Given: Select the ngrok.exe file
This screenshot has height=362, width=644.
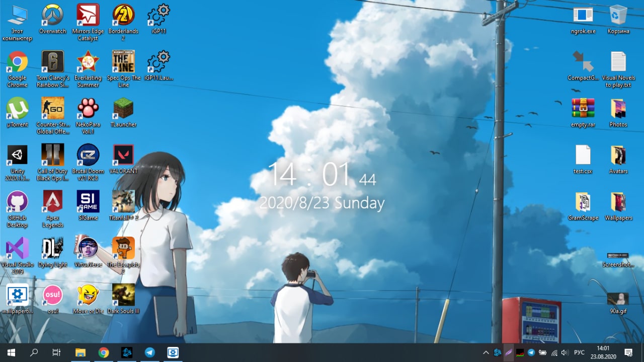Looking at the screenshot, I should point(583,20).
